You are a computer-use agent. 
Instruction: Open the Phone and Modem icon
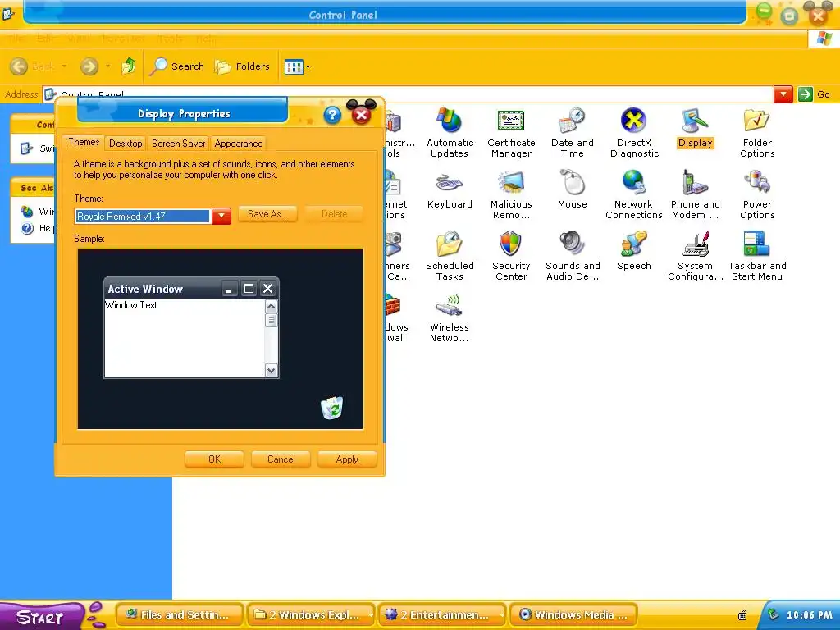[696, 194]
